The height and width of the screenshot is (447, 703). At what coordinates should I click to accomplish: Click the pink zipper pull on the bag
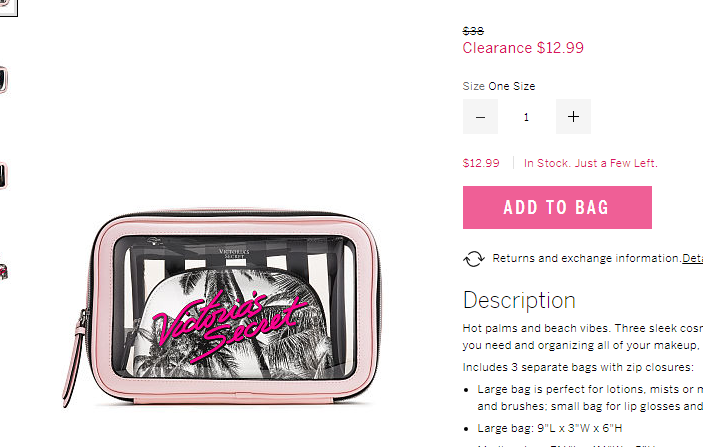[x=73, y=365]
